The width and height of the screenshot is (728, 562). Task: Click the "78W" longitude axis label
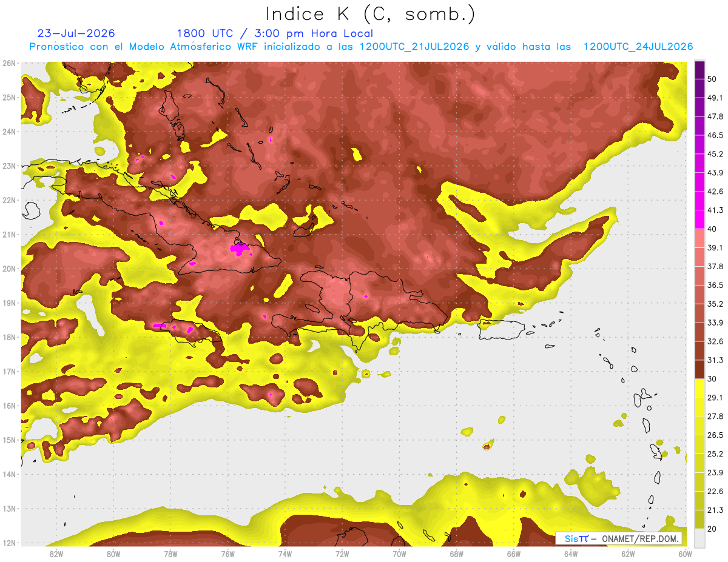[170, 554]
